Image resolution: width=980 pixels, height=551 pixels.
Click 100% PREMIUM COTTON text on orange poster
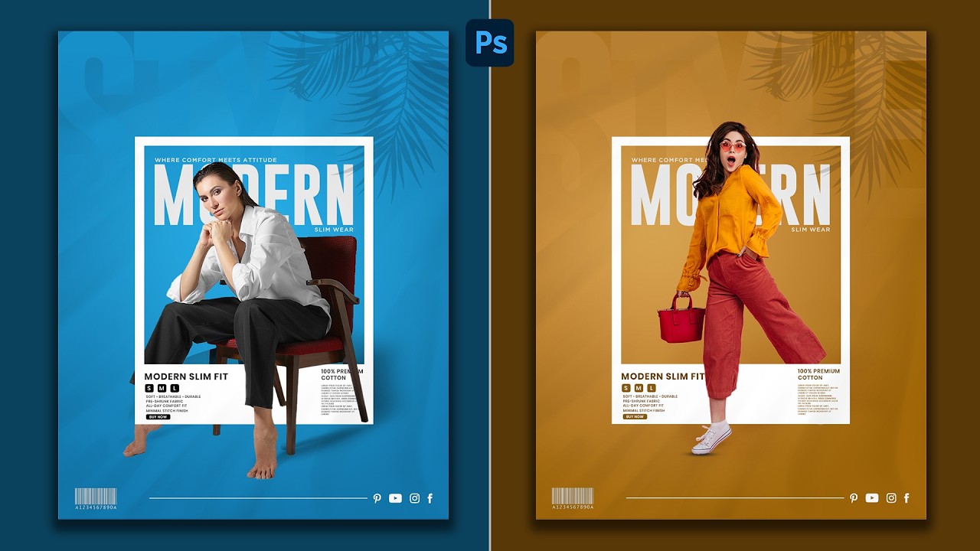pos(819,374)
